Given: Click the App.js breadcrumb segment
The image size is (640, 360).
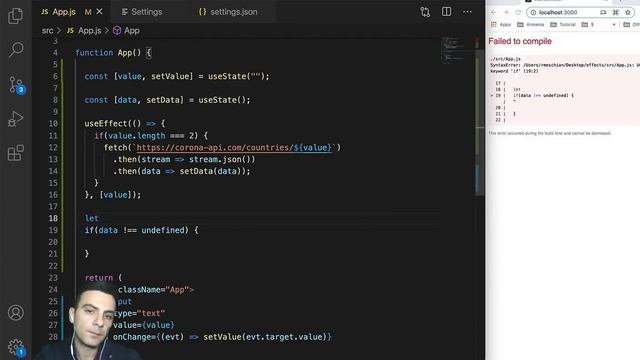Looking at the screenshot, I should point(84,31).
